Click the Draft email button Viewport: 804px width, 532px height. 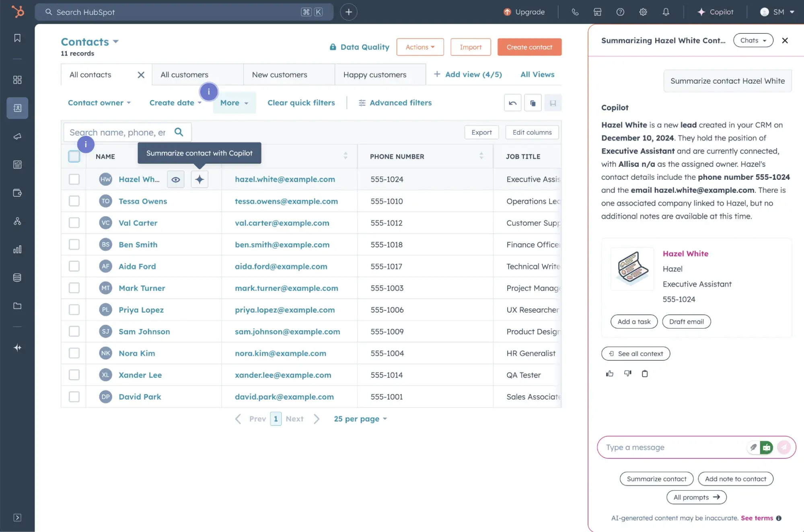click(687, 321)
